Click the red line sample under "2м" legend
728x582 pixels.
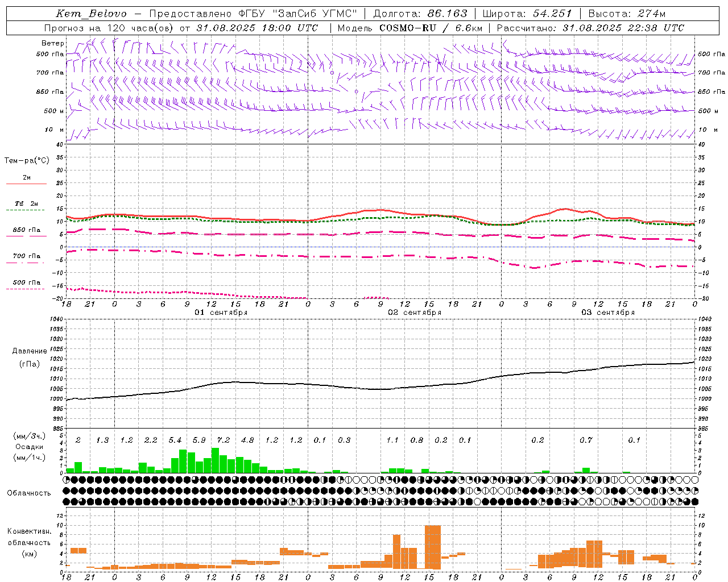point(26,184)
